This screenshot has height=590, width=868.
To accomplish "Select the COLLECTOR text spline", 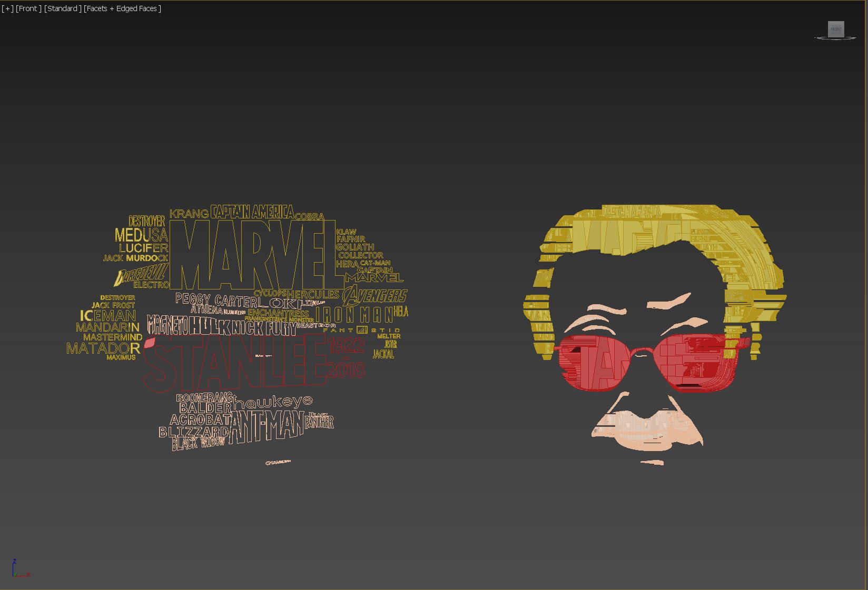I will click(361, 255).
